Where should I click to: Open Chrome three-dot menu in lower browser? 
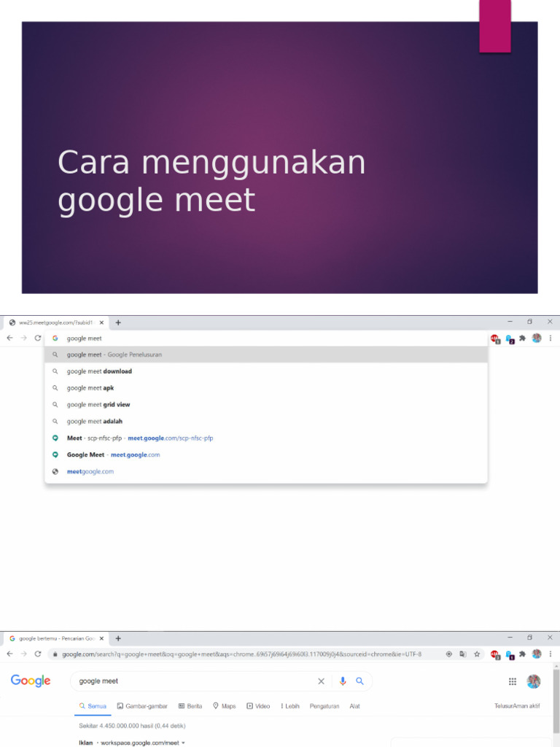coord(551,654)
